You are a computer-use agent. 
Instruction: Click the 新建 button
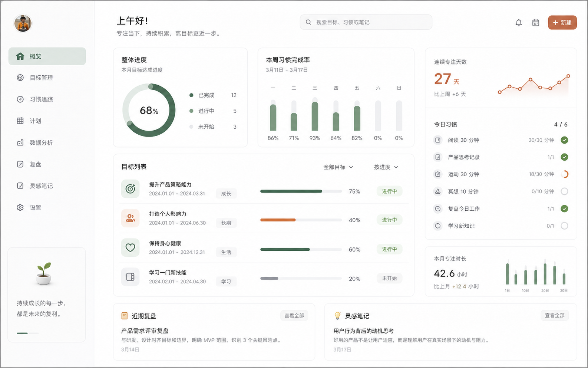[562, 23]
